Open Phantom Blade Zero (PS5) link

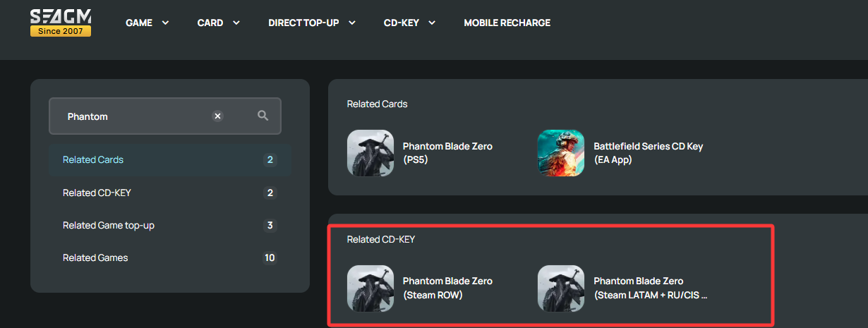pos(447,152)
